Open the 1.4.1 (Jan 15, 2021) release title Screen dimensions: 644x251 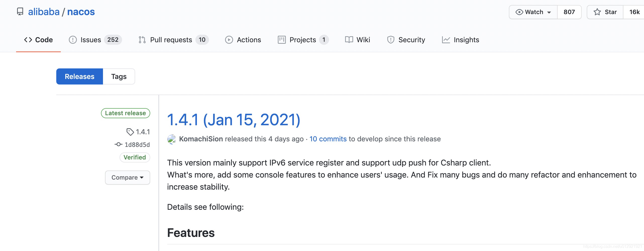click(x=234, y=119)
